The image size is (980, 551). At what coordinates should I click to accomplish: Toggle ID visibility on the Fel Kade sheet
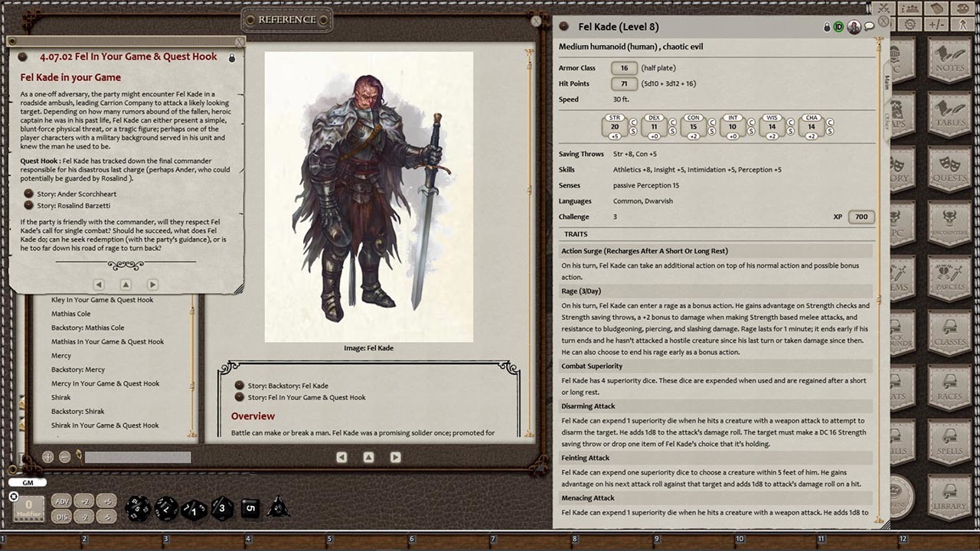(x=840, y=25)
